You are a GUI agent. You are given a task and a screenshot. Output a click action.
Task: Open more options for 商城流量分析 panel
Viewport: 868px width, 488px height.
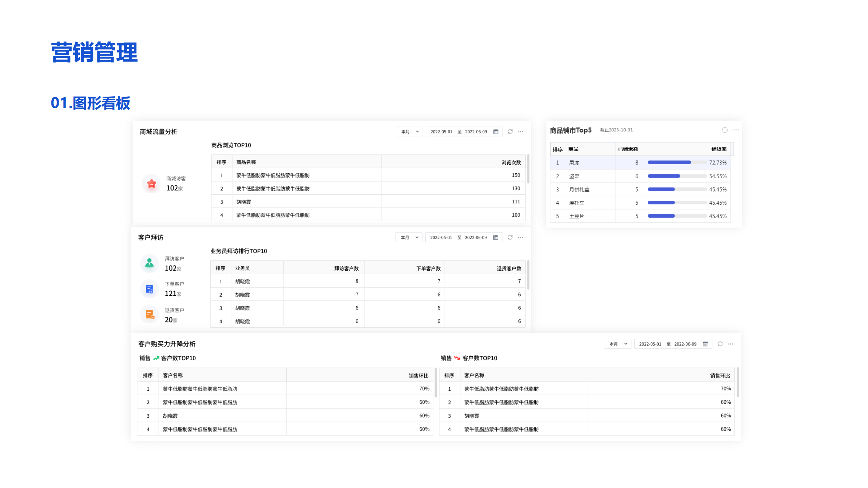(521, 132)
